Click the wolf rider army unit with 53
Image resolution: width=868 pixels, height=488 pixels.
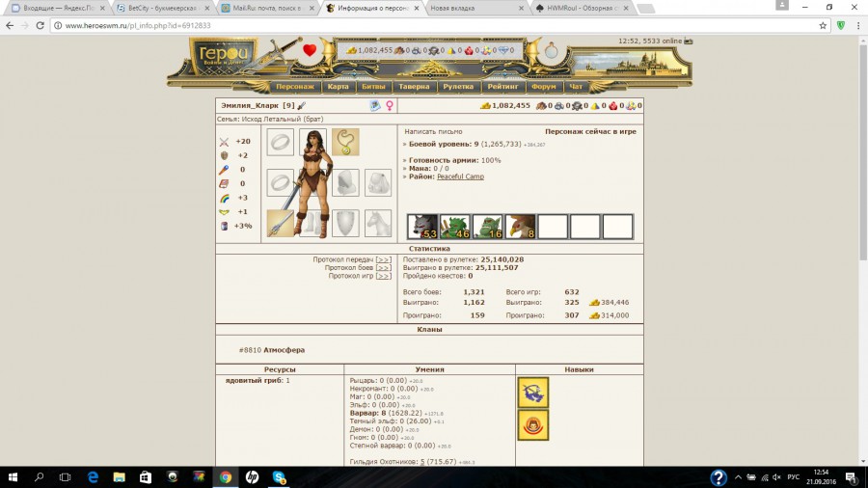coord(422,227)
